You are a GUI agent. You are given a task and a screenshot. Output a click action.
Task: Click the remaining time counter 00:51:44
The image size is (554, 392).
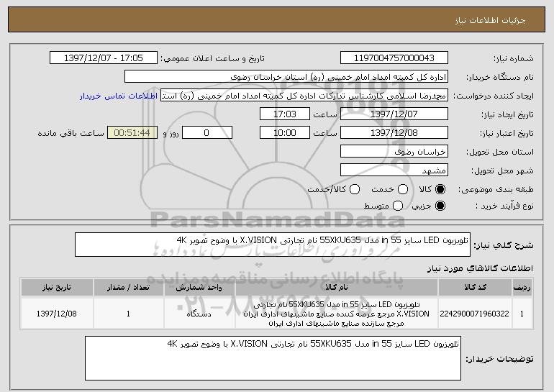coord(132,133)
